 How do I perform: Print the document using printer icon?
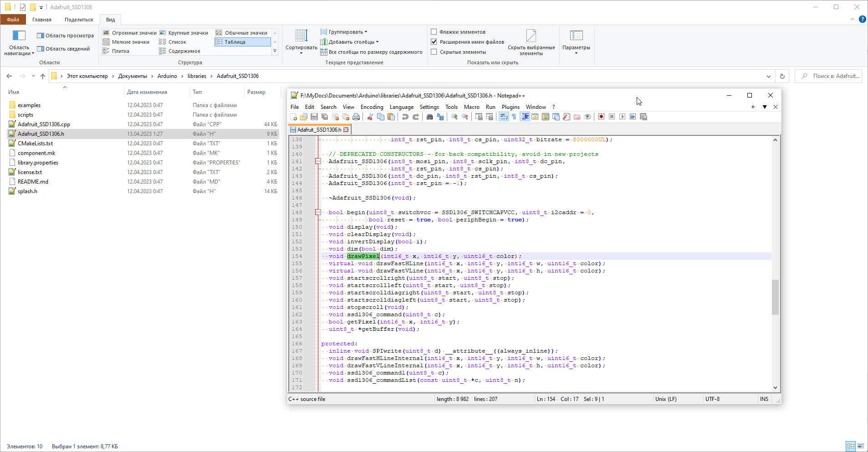point(356,117)
